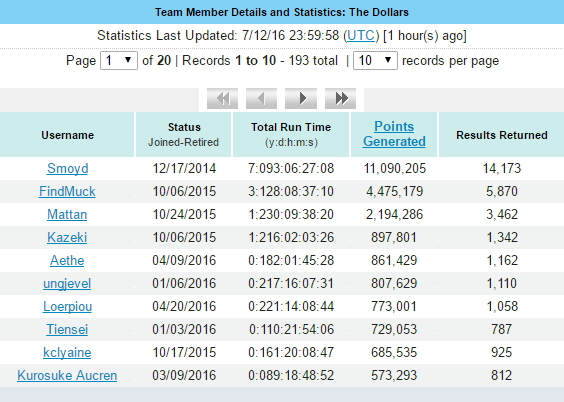
Task: Go to the next page of records
Action: click(301, 98)
